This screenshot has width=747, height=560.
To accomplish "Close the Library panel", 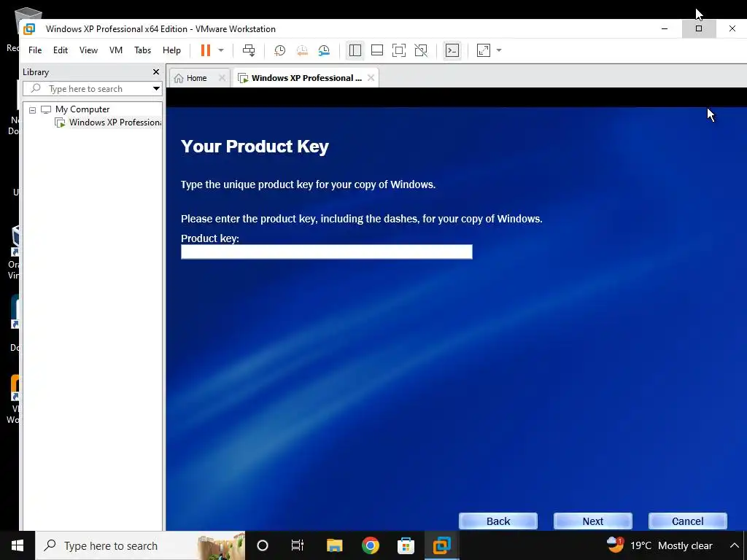I will pyautogui.click(x=156, y=72).
